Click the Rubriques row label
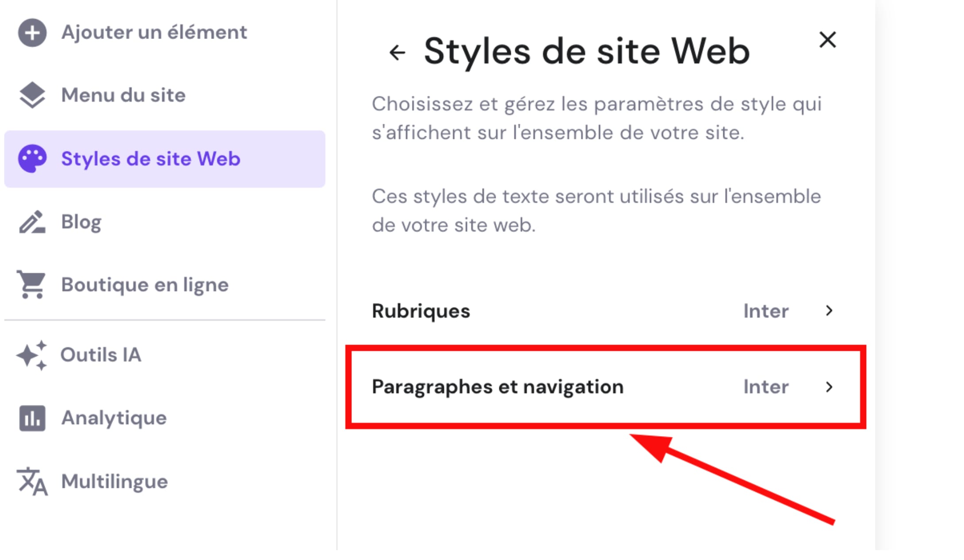The width and height of the screenshot is (964, 560). tap(420, 311)
